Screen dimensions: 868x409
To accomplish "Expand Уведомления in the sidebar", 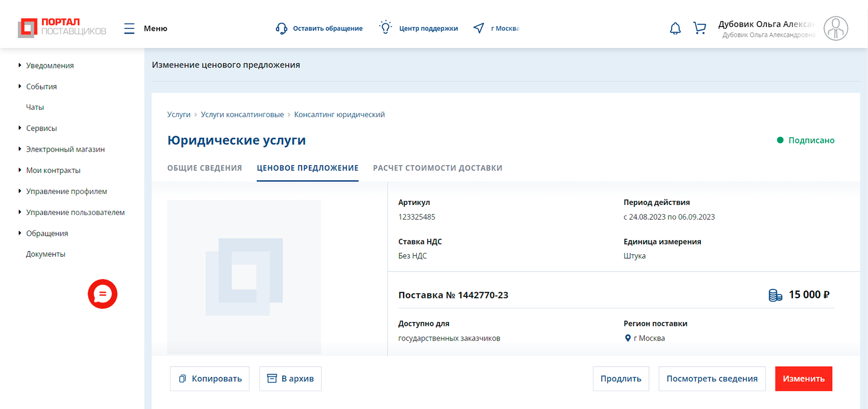I will click(20, 65).
